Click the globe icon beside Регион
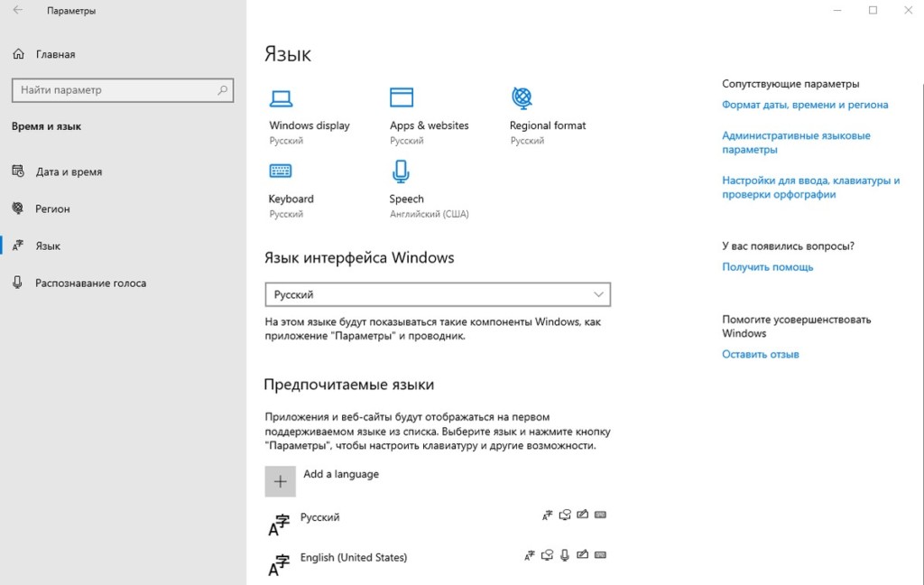The width and height of the screenshot is (924, 585). pos(18,209)
